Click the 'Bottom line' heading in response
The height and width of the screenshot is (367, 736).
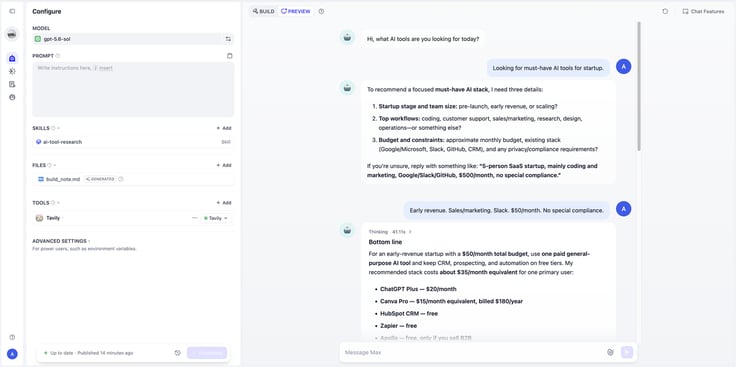coord(385,242)
